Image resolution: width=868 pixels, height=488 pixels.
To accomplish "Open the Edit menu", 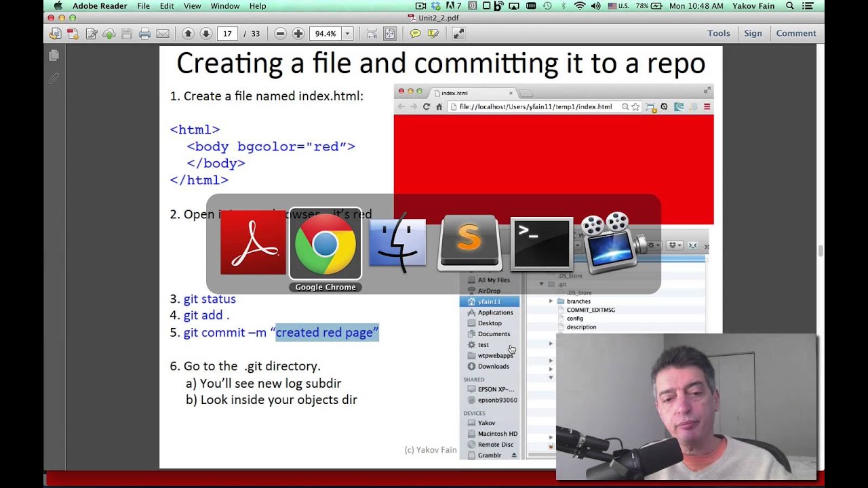I will pyautogui.click(x=167, y=6).
